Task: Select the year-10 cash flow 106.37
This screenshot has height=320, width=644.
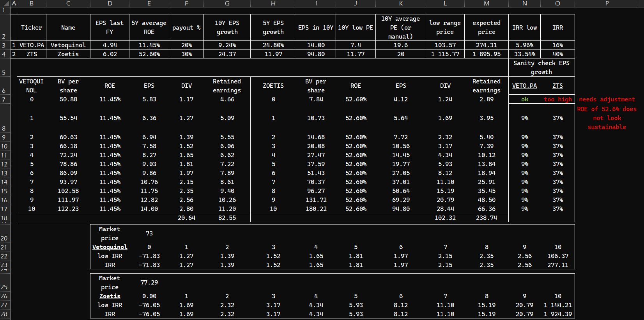Action: point(558,256)
